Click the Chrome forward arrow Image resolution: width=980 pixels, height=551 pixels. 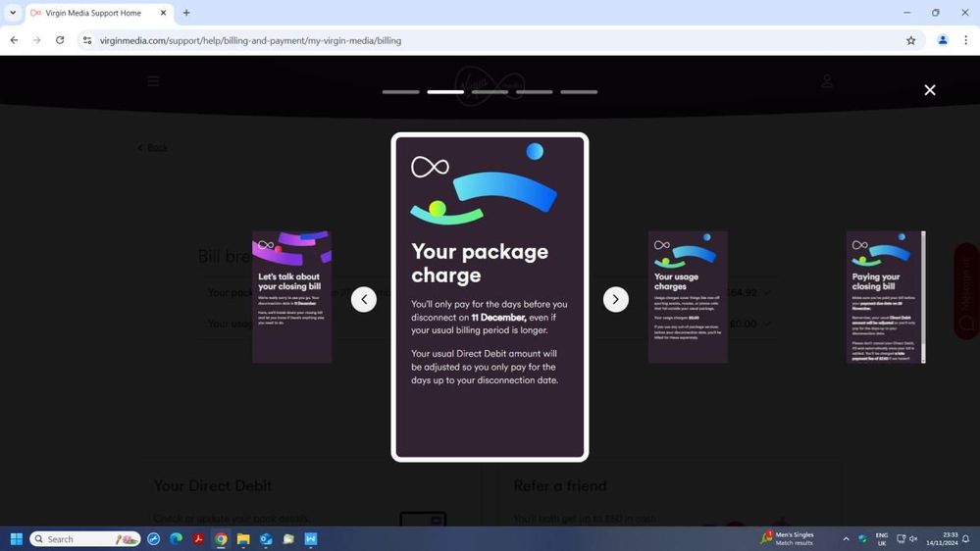tap(37, 40)
